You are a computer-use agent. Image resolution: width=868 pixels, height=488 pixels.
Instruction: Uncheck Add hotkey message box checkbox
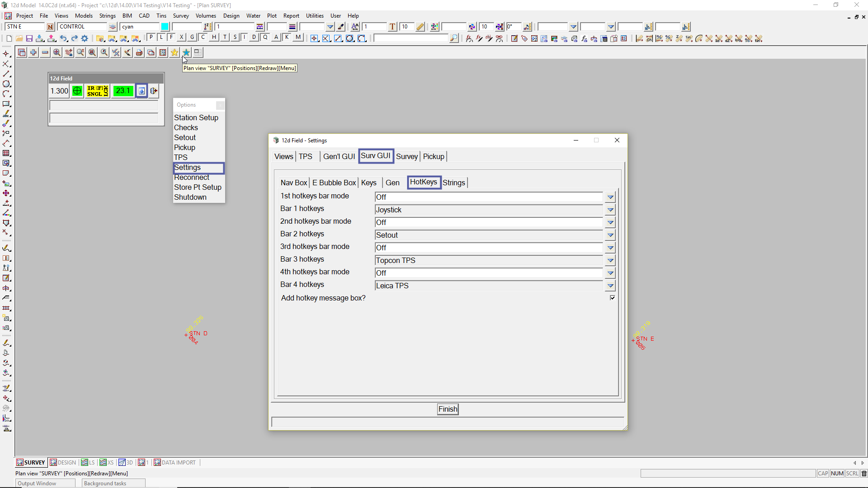[612, 298]
